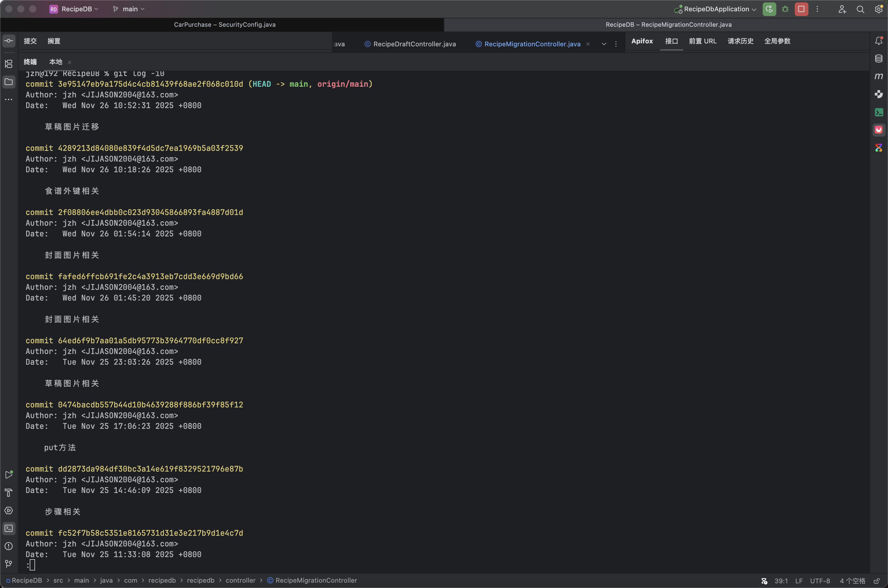Open the Maven tool window
Image resolution: width=888 pixels, height=588 pixels.
click(878, 77)
